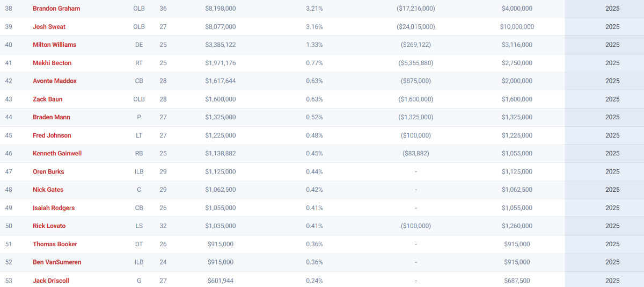Viewport: 644px width, 287px height.
Task: Go to Fred Johnson's page
Action: (x=52, y=135)
